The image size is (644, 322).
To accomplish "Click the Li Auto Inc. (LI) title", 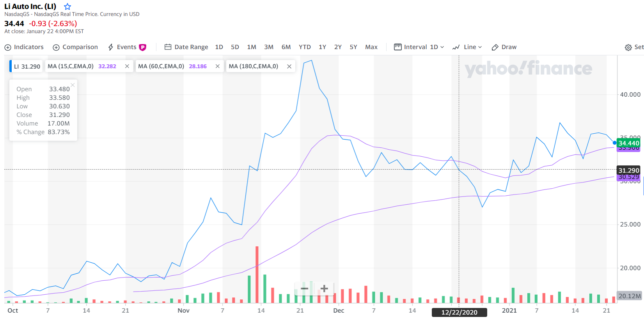I will pos(30,7).
